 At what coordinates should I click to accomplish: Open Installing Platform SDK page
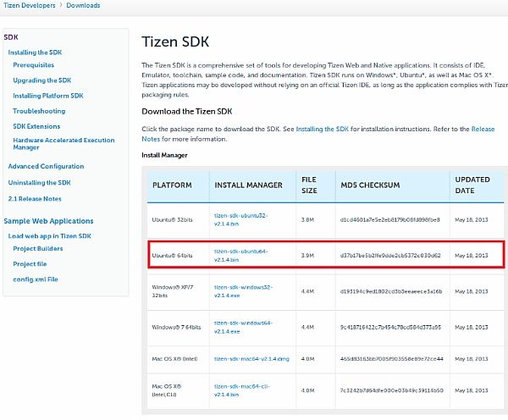click(x=48, y=96)
